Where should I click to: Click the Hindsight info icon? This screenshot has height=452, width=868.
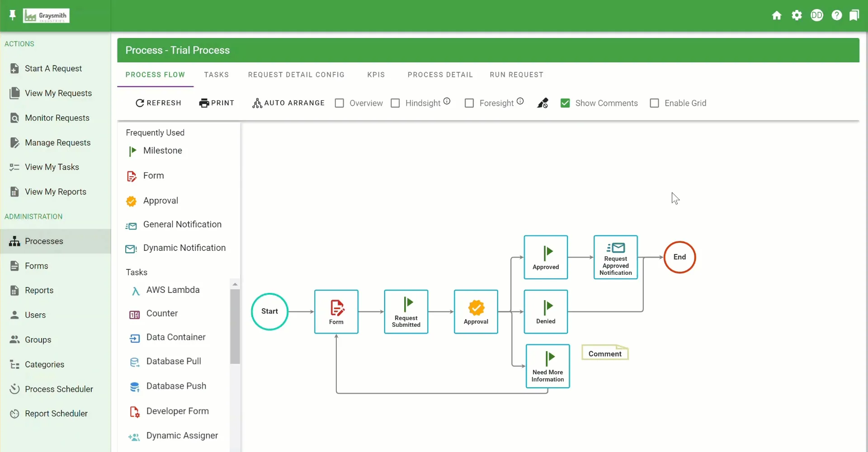click(447, 101)
